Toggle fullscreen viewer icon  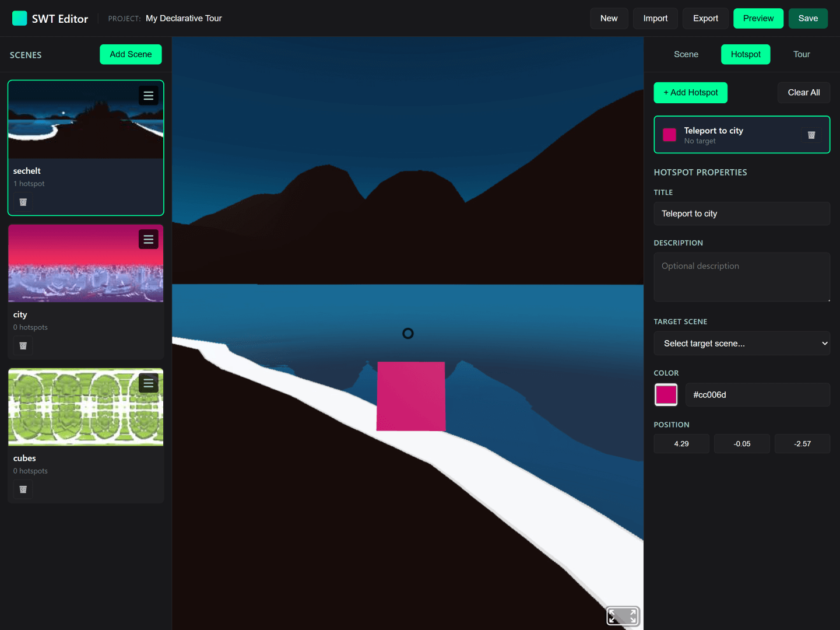[x=623, y=616]
